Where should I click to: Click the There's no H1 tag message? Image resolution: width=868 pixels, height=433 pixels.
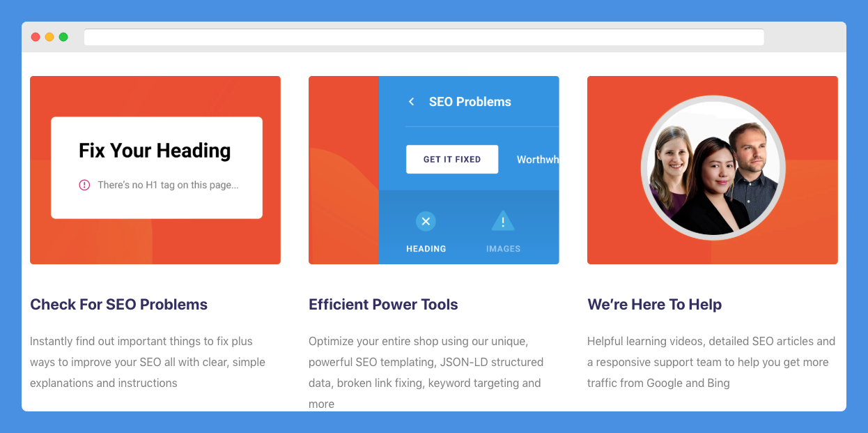(168, 185)
